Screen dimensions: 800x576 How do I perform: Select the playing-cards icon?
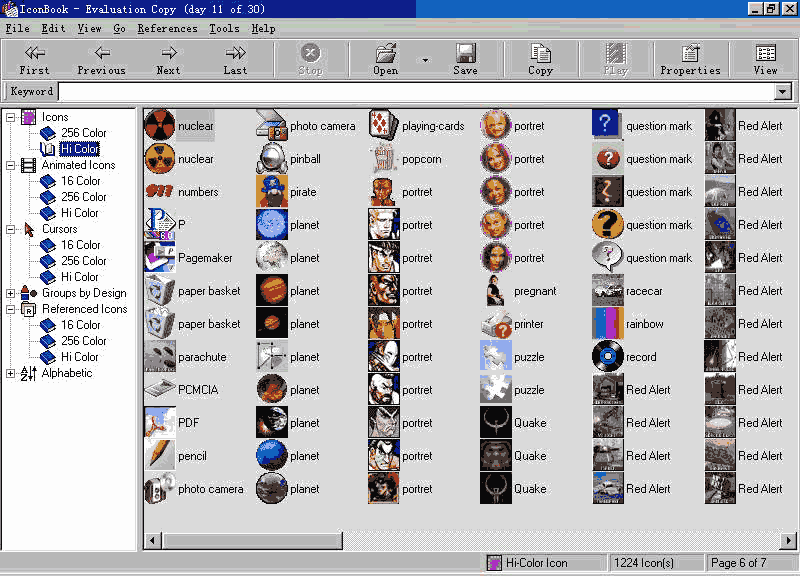pyautogui.click(x=384, y=126)
